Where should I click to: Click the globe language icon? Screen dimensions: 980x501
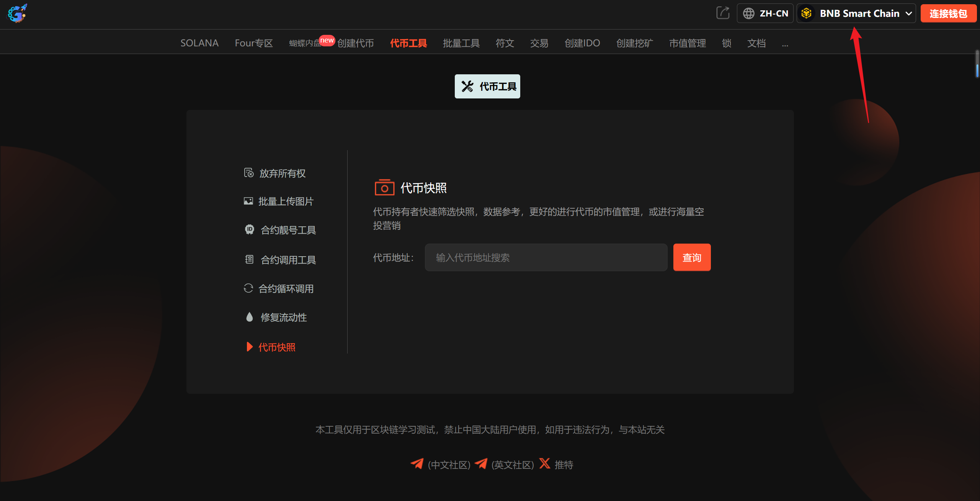pos(748,13)
